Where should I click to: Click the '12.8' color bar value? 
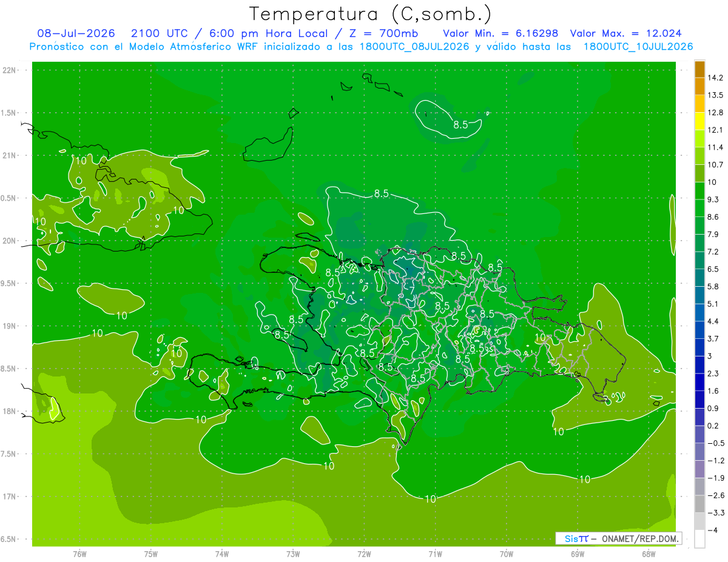click(715, 113)
